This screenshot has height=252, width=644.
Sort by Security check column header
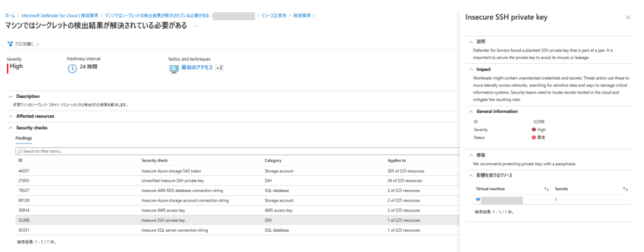tap(155, 161)
